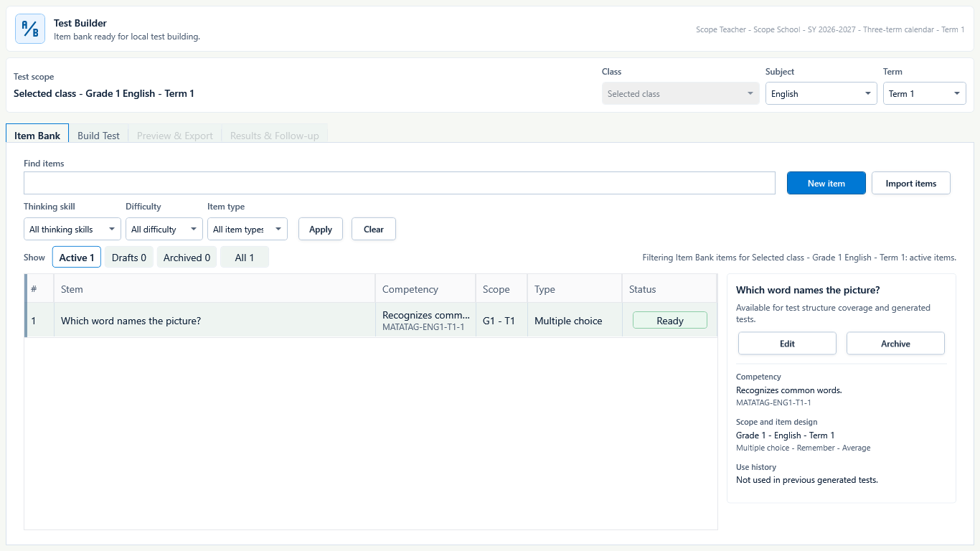Show Archived 0 items
980x551 pixels.
click(187, 258)
